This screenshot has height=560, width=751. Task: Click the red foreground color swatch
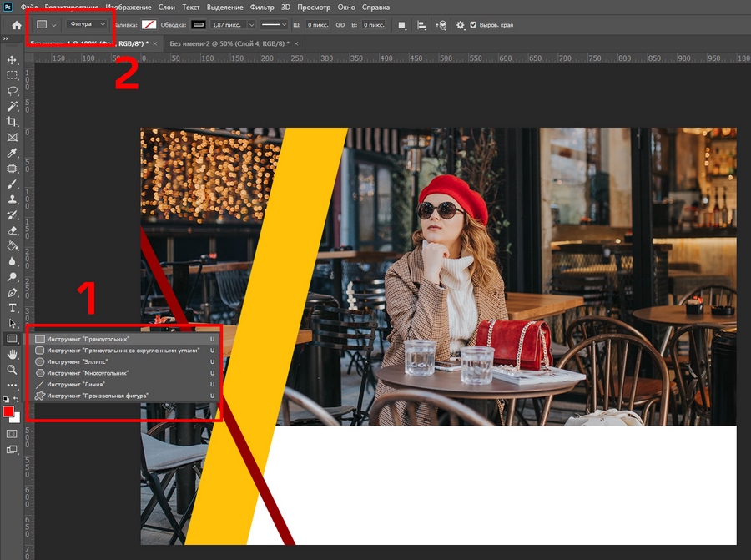pyautogui.click(x=8, y=412)
